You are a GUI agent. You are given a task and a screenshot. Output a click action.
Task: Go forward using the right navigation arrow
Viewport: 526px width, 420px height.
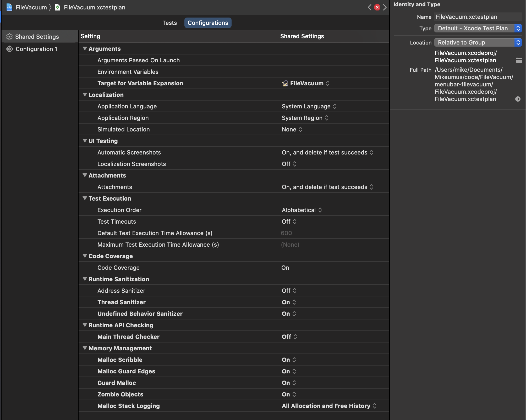pos(385,7)
